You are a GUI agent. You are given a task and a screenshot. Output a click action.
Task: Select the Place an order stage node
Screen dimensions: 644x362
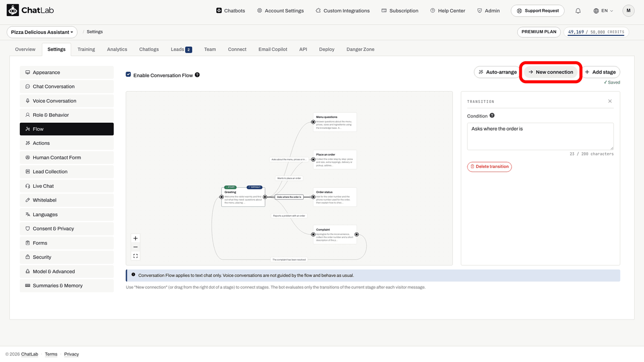click(335, 160)
